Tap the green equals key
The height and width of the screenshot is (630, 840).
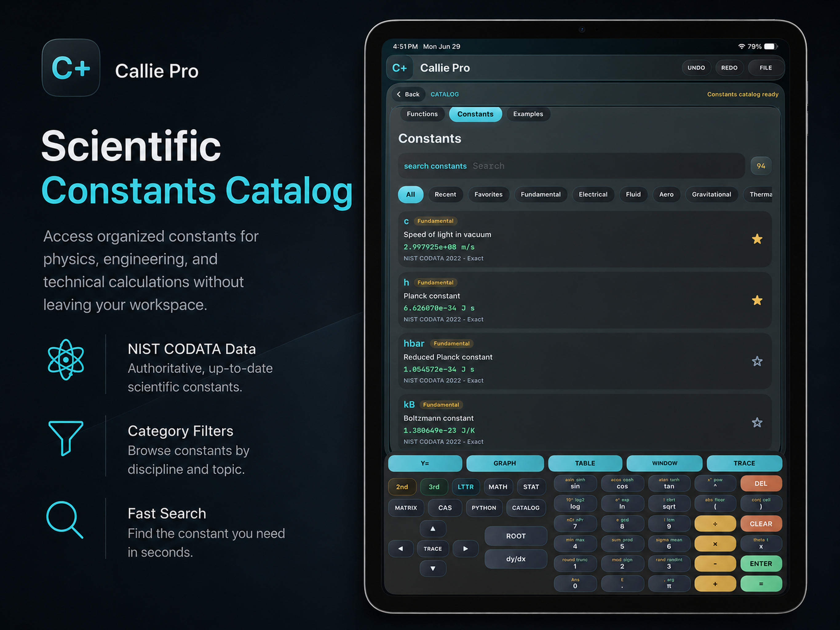(761, 584)
